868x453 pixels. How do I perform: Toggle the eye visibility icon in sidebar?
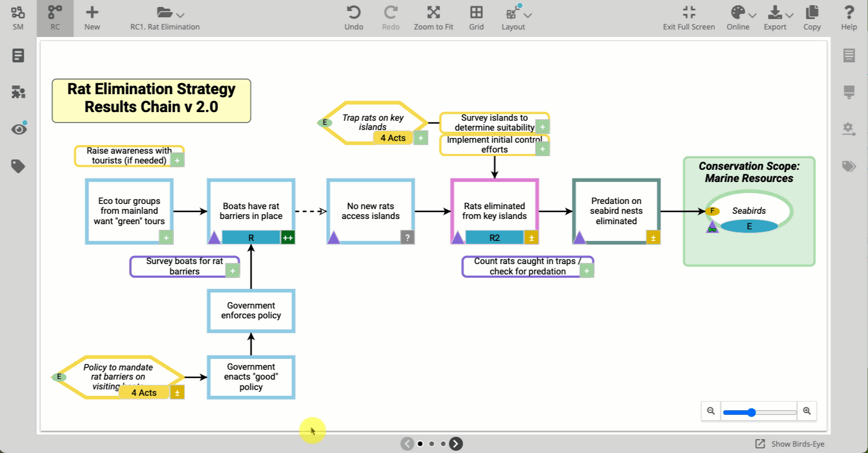coord(19,129)
